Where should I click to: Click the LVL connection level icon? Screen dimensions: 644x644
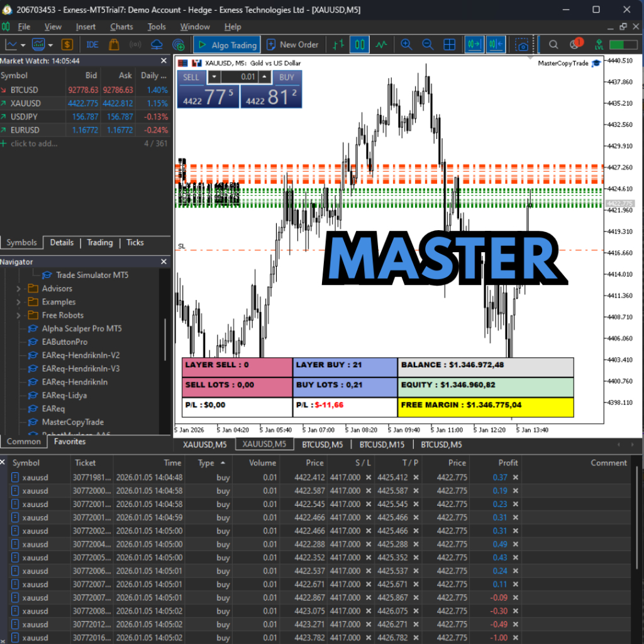coord(599,45)
